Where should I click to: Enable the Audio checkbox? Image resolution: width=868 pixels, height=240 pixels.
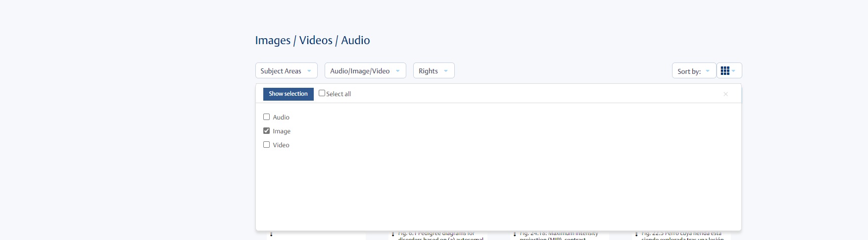(267, 117)
